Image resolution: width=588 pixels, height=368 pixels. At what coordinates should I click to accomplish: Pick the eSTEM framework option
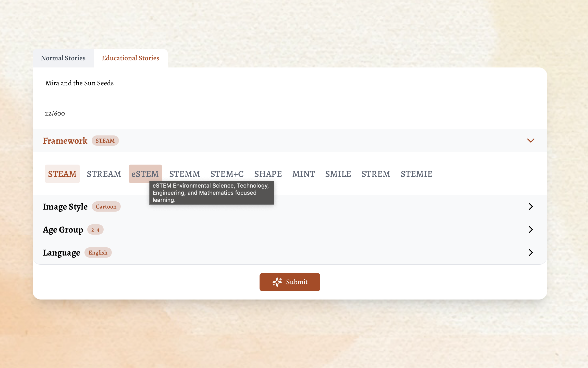(145, 174)
